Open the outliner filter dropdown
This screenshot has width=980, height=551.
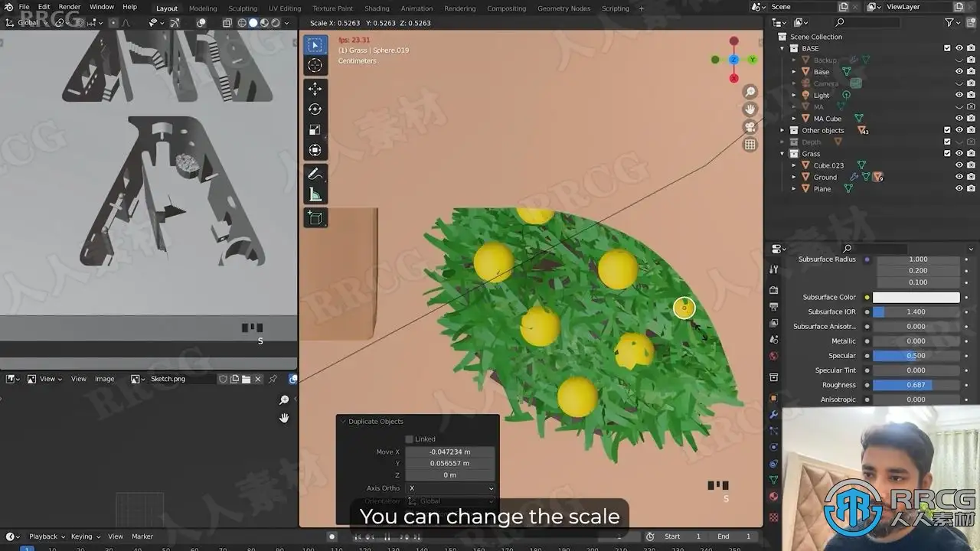(x=959, y=23)
